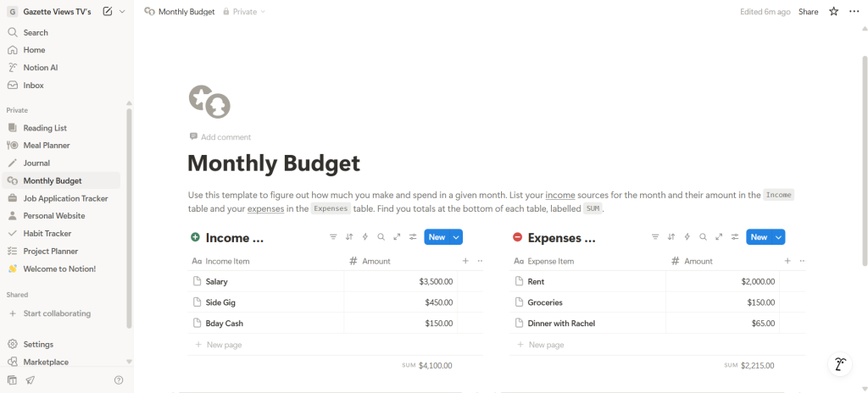This screenshot has height=393, width=868.
Task: Open view settings for the Income table
Action: pyautogui.click(x=413, y=237)
